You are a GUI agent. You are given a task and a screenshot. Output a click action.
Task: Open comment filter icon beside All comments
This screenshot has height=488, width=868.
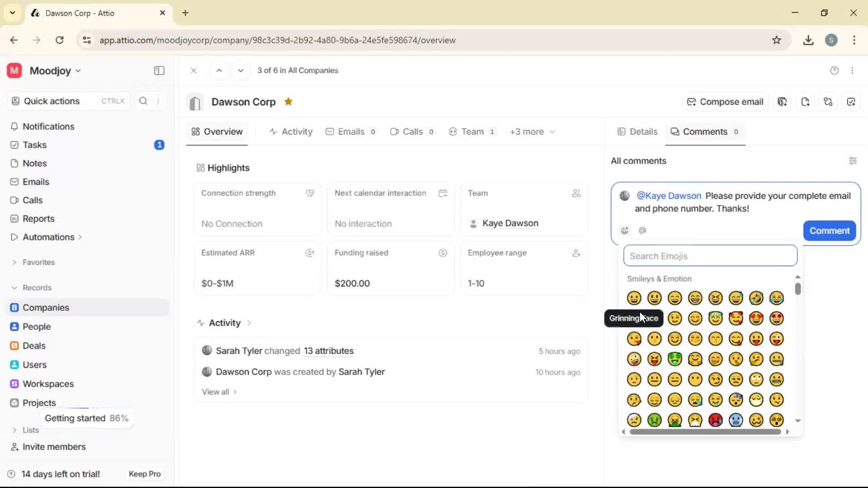coord(854,161)
